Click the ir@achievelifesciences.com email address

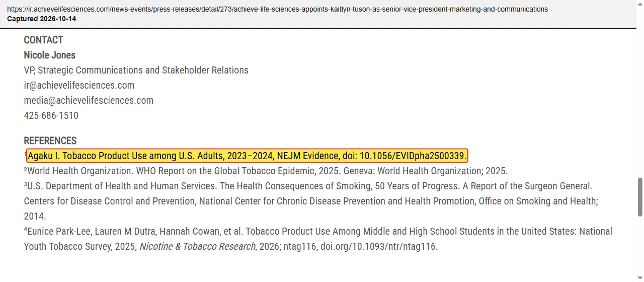pos(79,85)
